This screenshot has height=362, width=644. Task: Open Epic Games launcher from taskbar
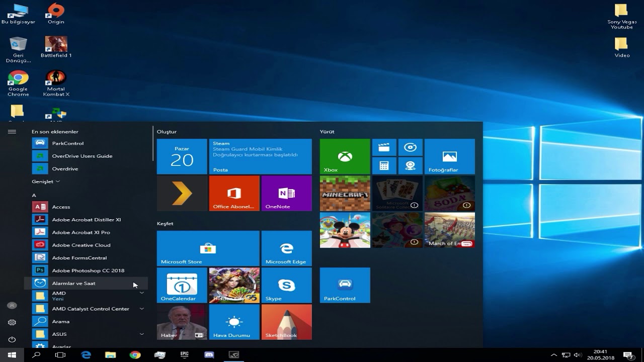point(185,355)
